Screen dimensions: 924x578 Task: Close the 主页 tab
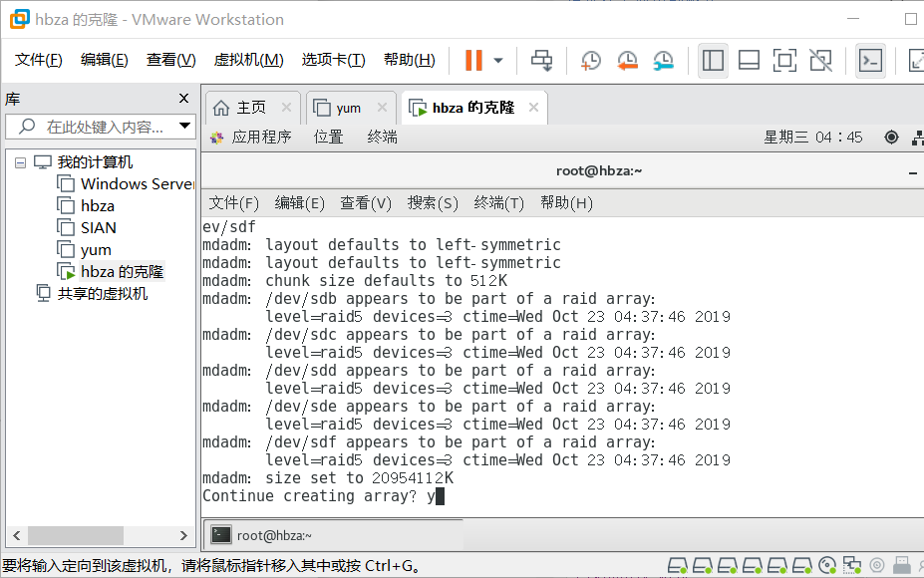[286, 108]
